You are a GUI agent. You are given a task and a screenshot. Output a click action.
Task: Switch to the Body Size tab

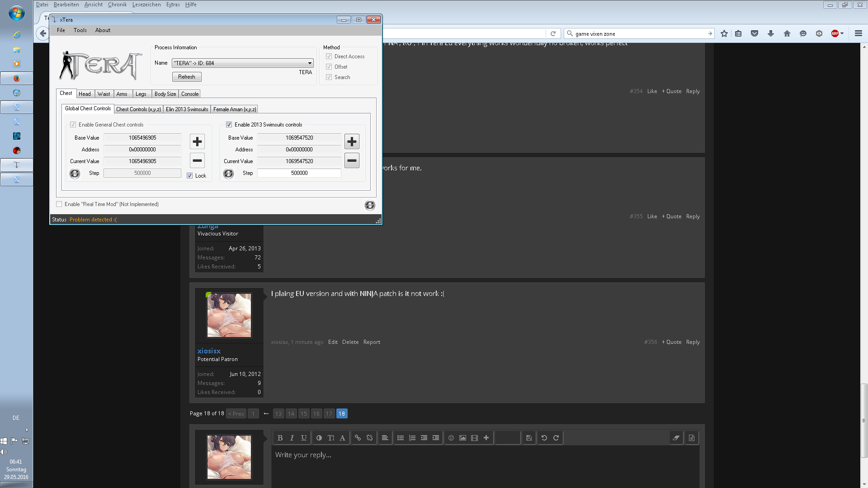coord(165,94)
